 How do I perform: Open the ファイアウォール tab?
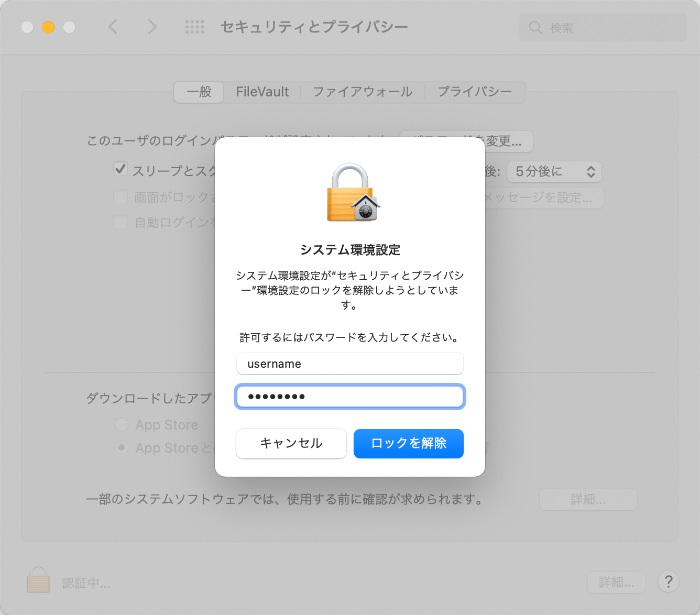pyautogui.click(x=362, y=92)
